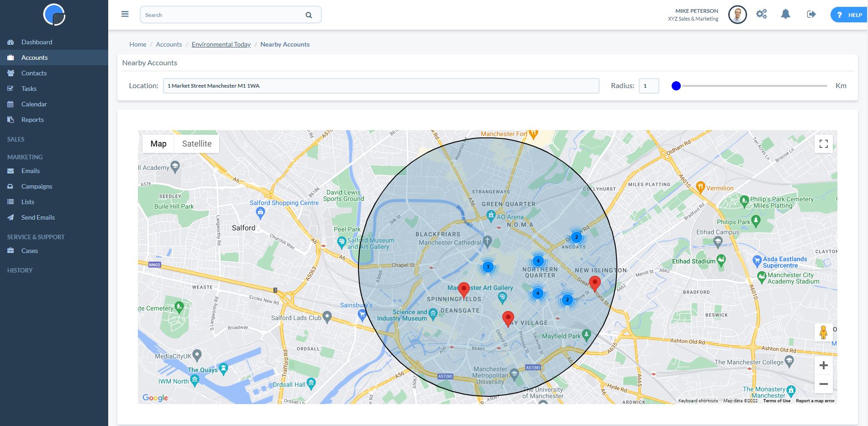Image resolution: width=868 pixels, height=426 pixels.
Task: Click Report a map error
Action: (815, 401)
